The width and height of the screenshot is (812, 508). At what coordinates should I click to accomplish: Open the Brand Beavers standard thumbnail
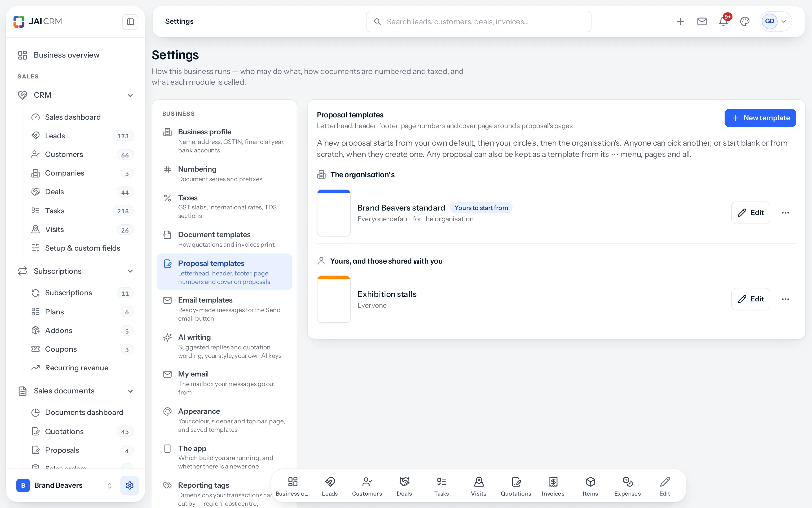pyautogui.click(x=334, y=213)
